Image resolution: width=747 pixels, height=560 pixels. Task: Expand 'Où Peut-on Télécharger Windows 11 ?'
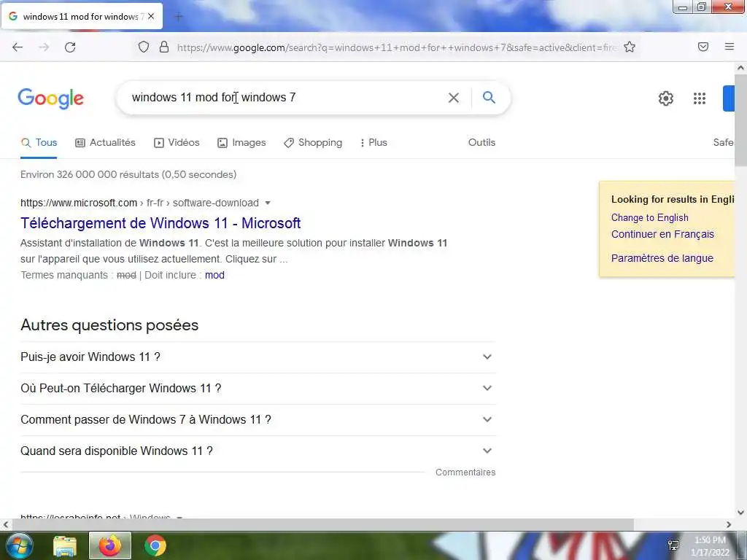(x=258, y=388)
